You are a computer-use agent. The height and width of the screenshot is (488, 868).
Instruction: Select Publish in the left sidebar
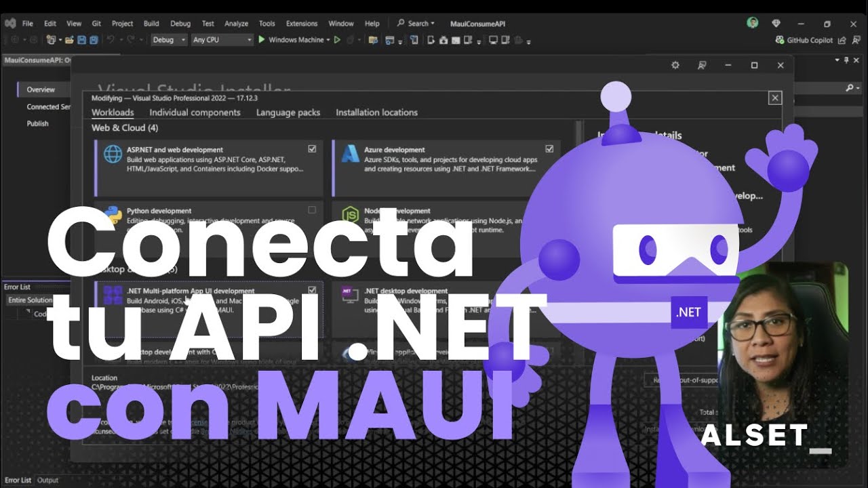click(x=38, y=123)
